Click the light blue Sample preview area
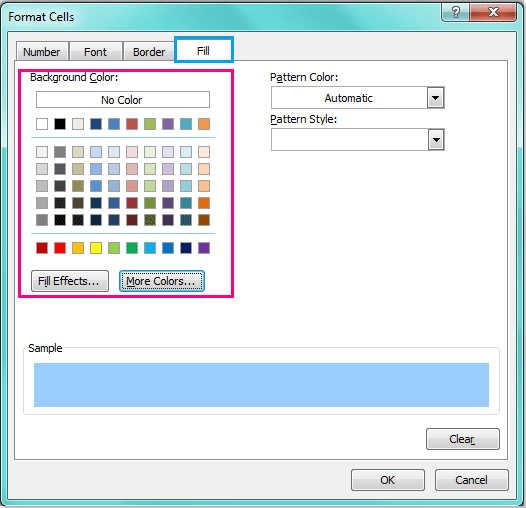 coord(261,385)
